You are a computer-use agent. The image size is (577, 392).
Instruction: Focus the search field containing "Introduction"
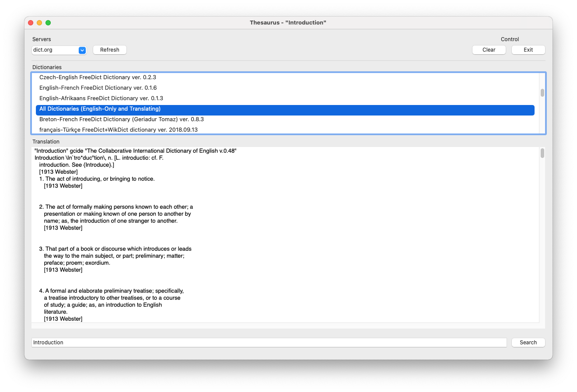point(269,343)
